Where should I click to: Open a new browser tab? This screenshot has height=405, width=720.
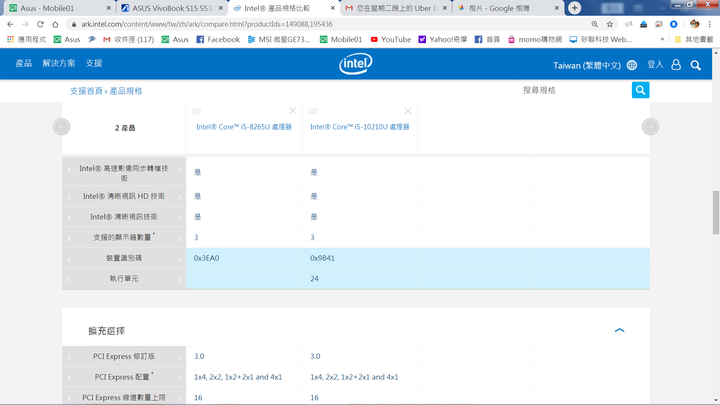[x=574, y=8]
